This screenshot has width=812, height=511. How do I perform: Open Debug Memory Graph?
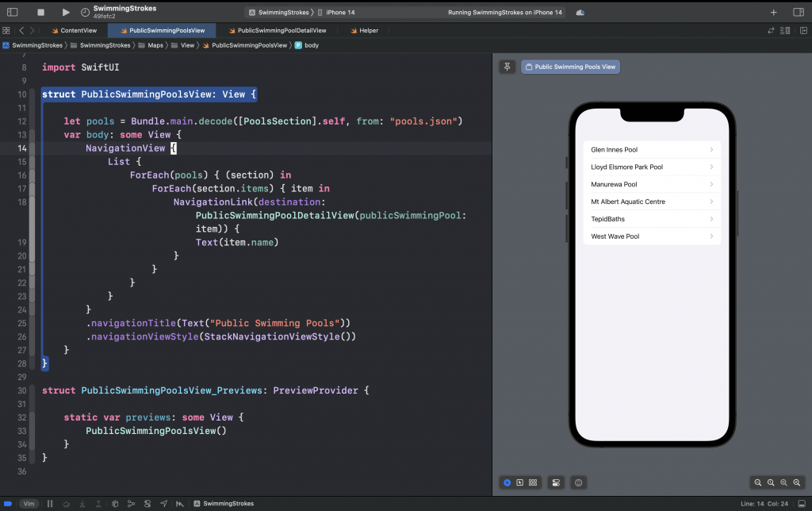coord(131,504)
